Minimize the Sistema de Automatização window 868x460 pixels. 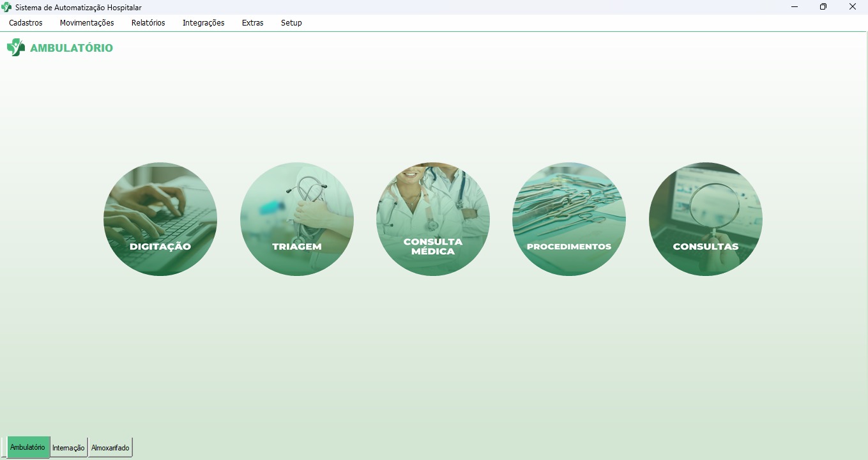[795, 7]
